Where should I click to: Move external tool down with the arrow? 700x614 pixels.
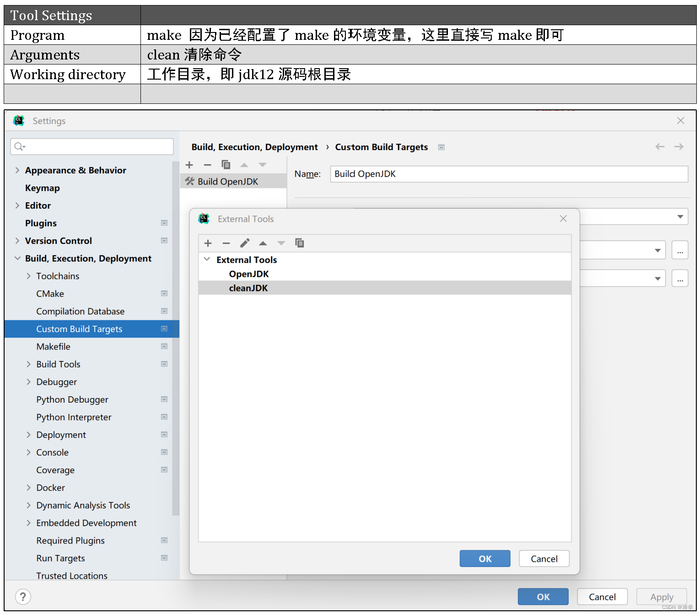(281, 243)
